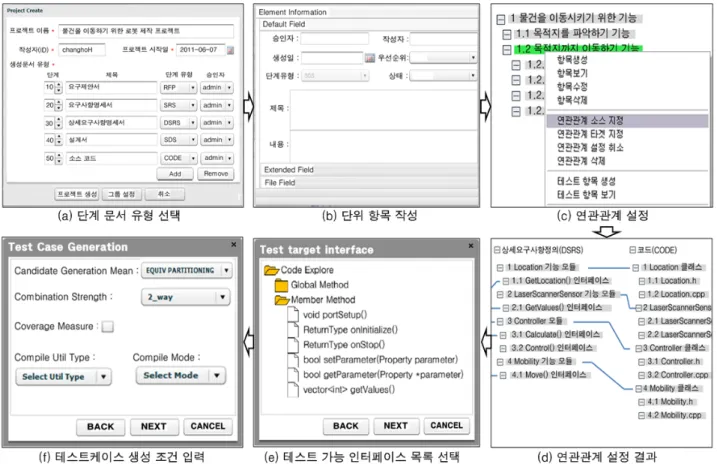Close the Test target interface dialog

point(471,246)
